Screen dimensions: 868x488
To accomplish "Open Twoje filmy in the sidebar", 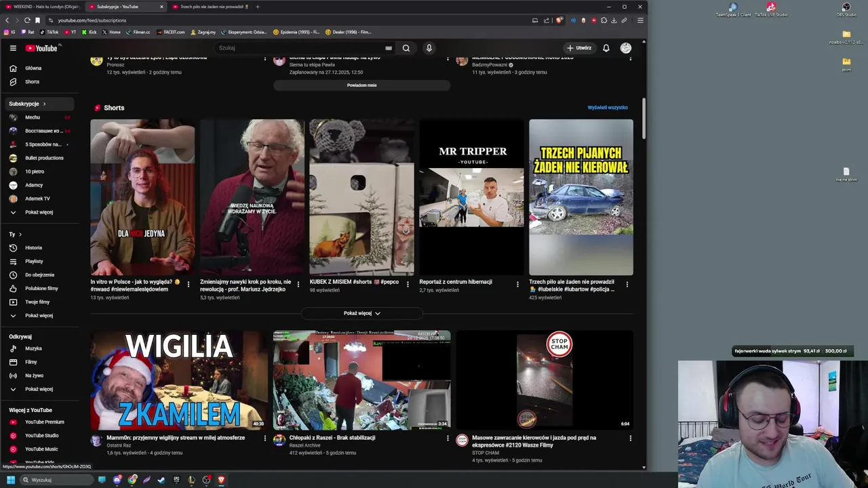I will point(41,302).
